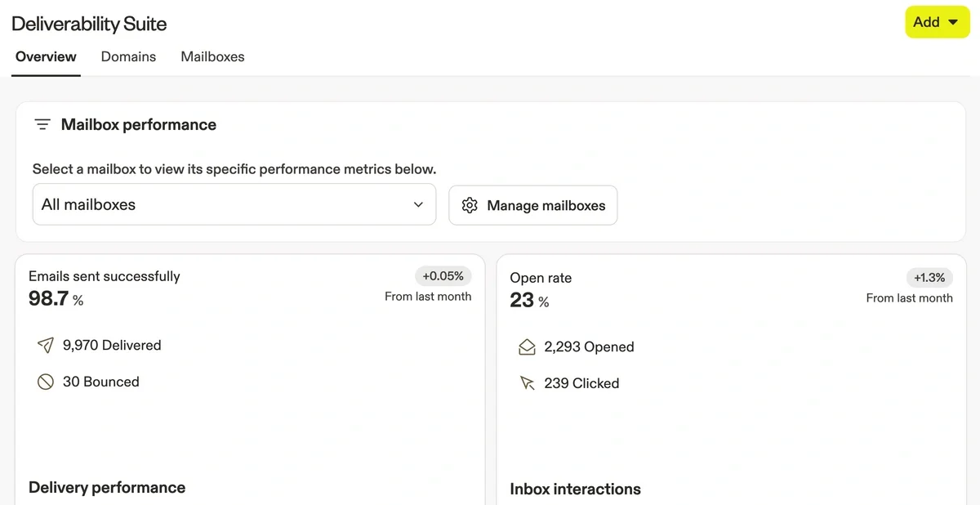The image size is (980, 505).
Task: Click the +0.05% change badge
Action: 443,275
